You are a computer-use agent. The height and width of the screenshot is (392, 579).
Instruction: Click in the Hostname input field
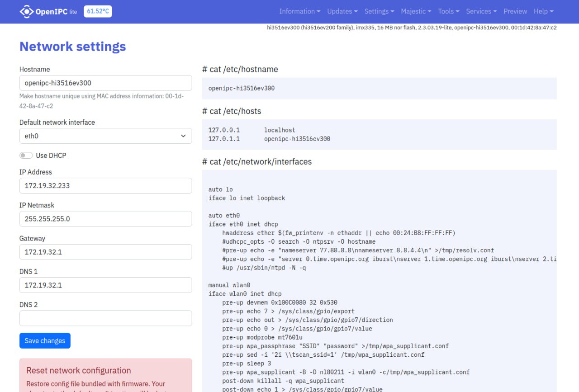click(105, 83)
